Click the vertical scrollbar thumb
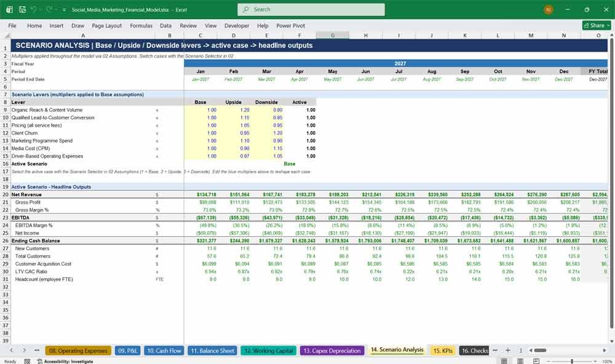Screen dimensions: 615x364 point(611,184)
